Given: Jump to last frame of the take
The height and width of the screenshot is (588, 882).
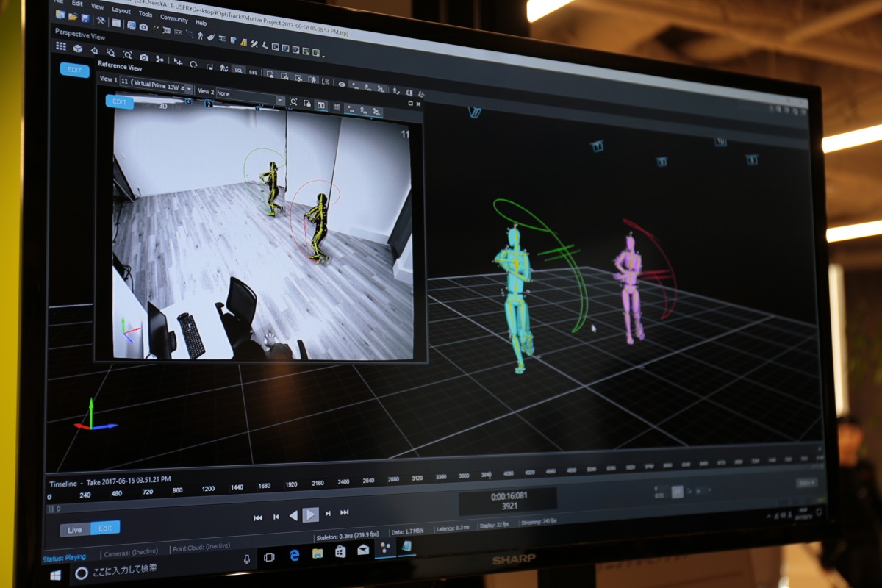Looking at the screenshot, I should pos(345,512).
